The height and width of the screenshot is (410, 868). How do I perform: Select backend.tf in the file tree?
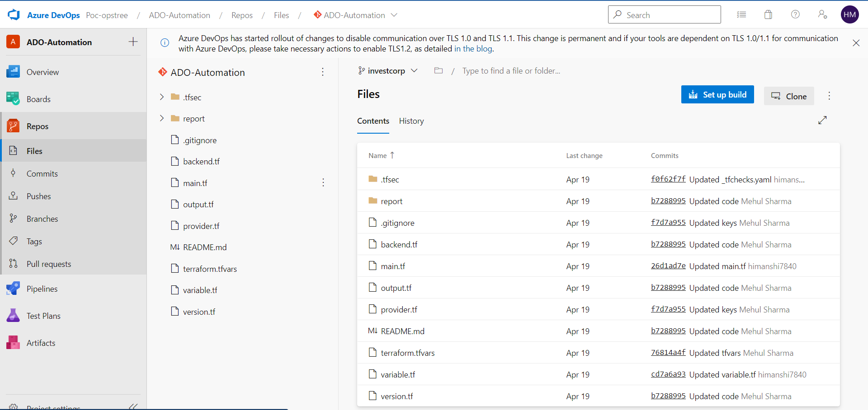pyautogui.click(x=201, y=161)
